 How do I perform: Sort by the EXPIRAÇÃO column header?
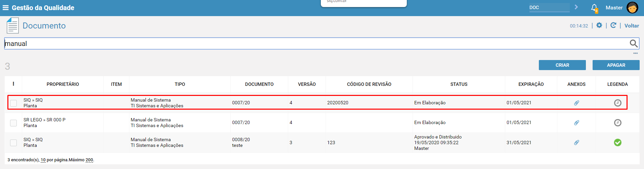point(531,84)
